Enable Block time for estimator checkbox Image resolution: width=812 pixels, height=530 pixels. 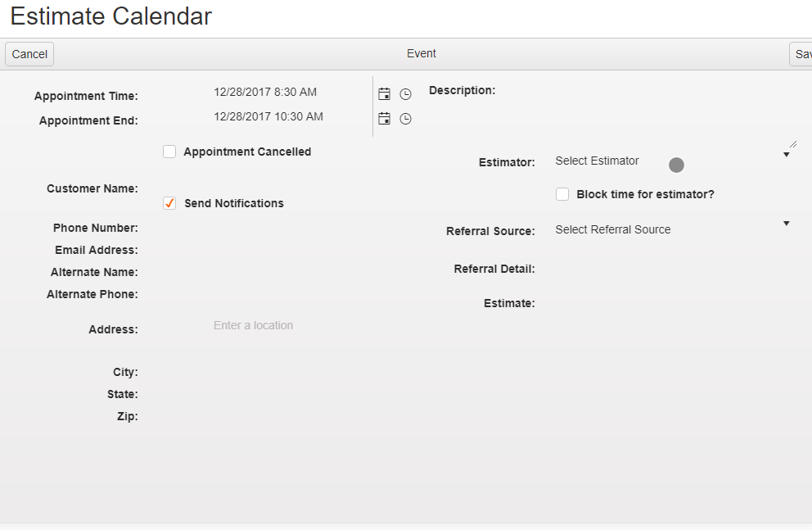[x=562, y=194]
